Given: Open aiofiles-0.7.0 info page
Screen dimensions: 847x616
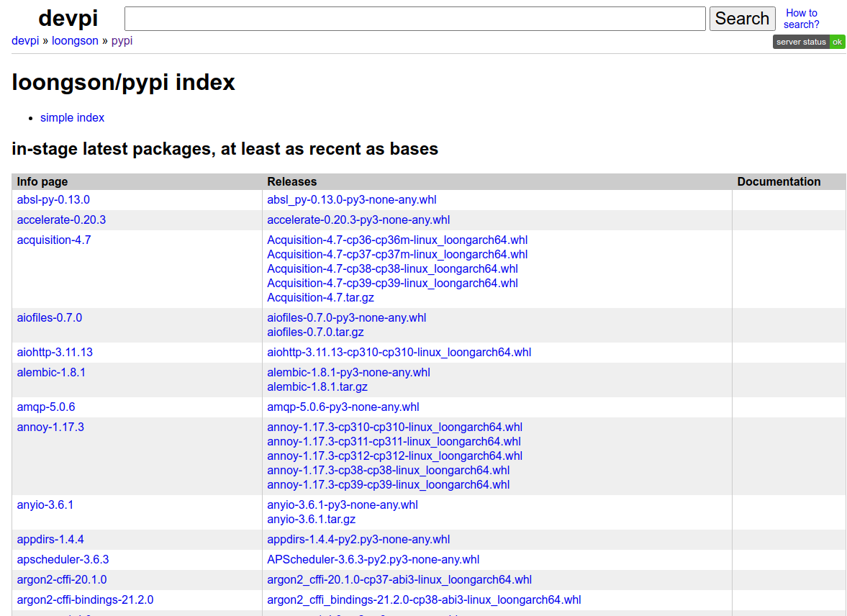Looking at the screenshot, I should click(x=50, y=318).
